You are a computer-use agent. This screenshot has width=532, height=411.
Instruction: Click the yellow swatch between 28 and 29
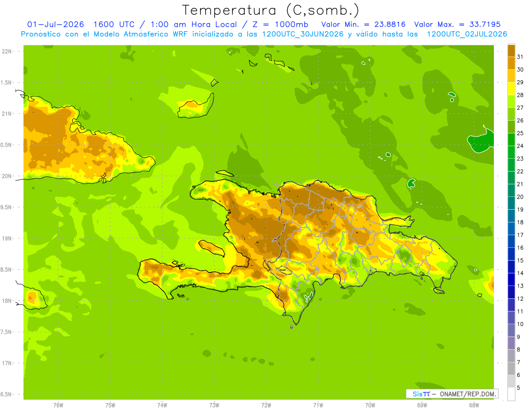[x=511, y=89]
